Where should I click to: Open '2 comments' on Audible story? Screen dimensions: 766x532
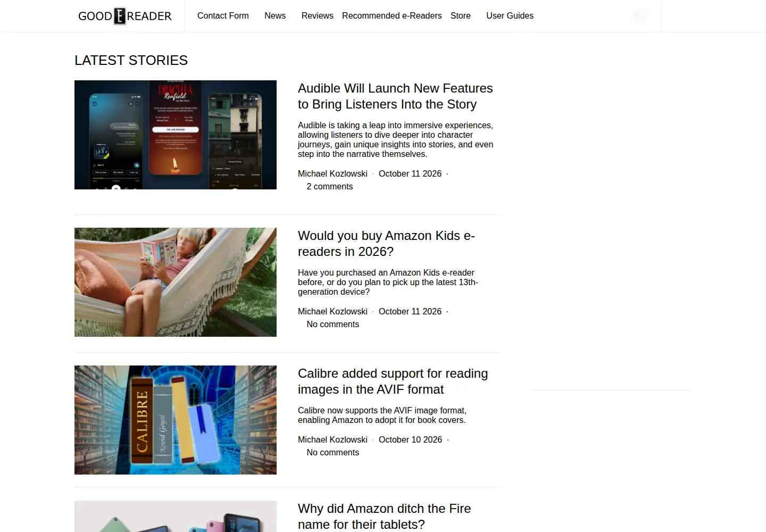(329, 186)
